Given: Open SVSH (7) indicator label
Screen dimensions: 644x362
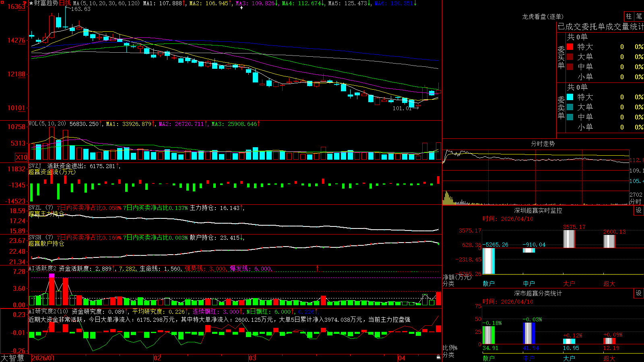Looking at the screenshot, I should click(41, 238).
